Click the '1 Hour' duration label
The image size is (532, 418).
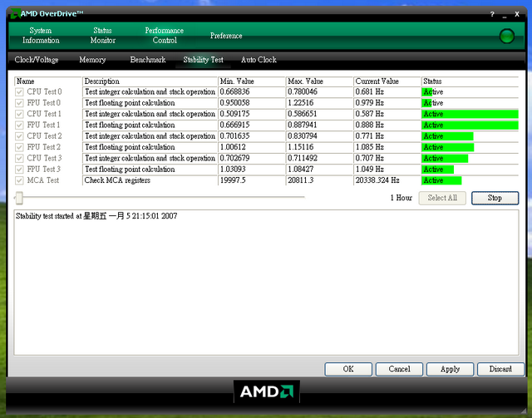[401, 198]
